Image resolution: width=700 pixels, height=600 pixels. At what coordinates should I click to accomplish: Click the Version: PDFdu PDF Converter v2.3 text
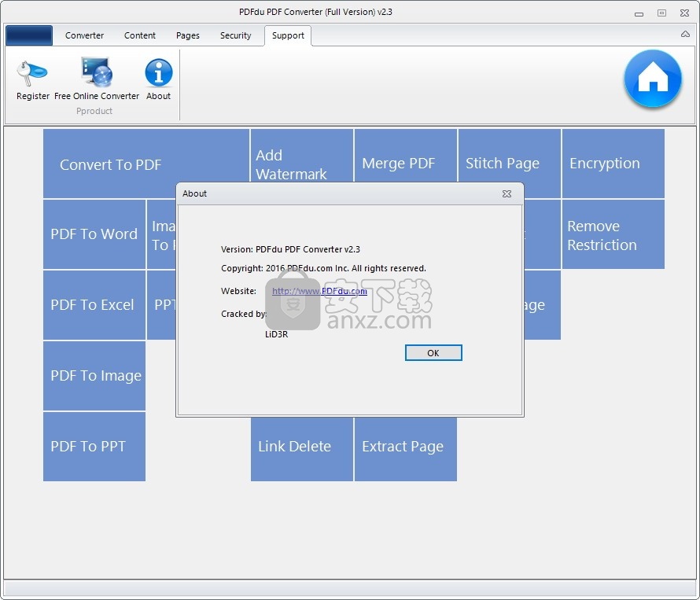tap(291, 249)
